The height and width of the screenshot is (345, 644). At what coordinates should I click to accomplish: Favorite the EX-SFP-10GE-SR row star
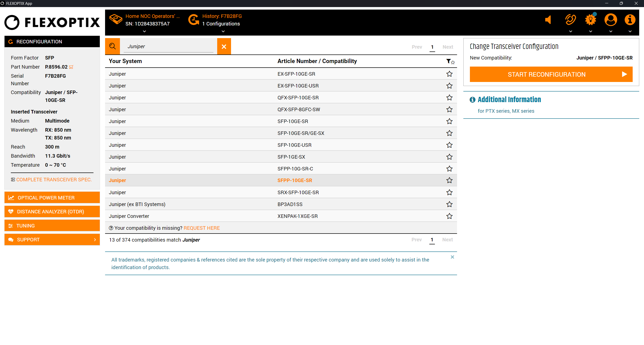(x=449, y=74)
